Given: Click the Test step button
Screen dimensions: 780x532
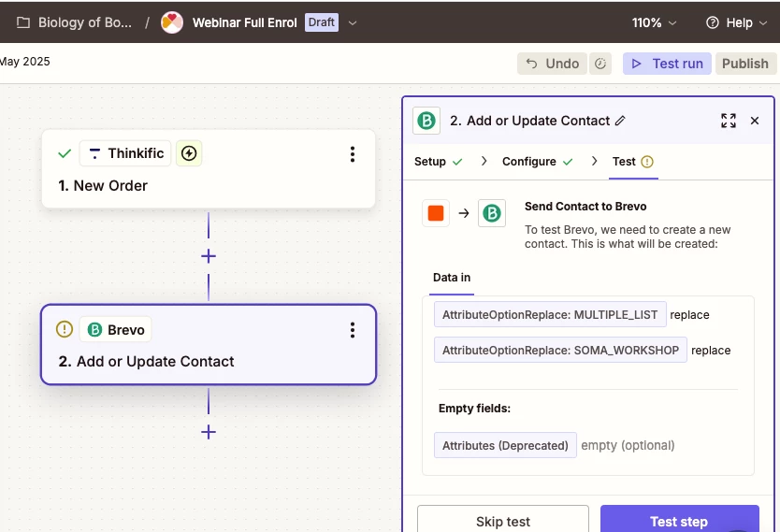Looking at the screenshot, I should point(680,520).
